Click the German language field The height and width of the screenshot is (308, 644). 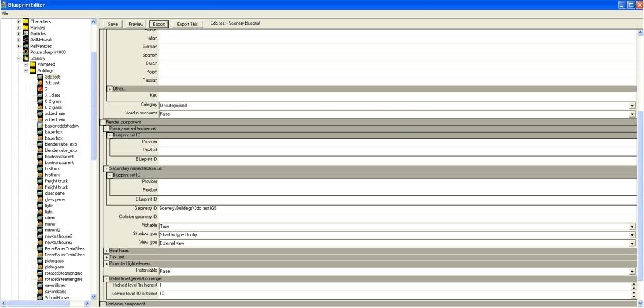pyautogui.click(x=397, y=47)
